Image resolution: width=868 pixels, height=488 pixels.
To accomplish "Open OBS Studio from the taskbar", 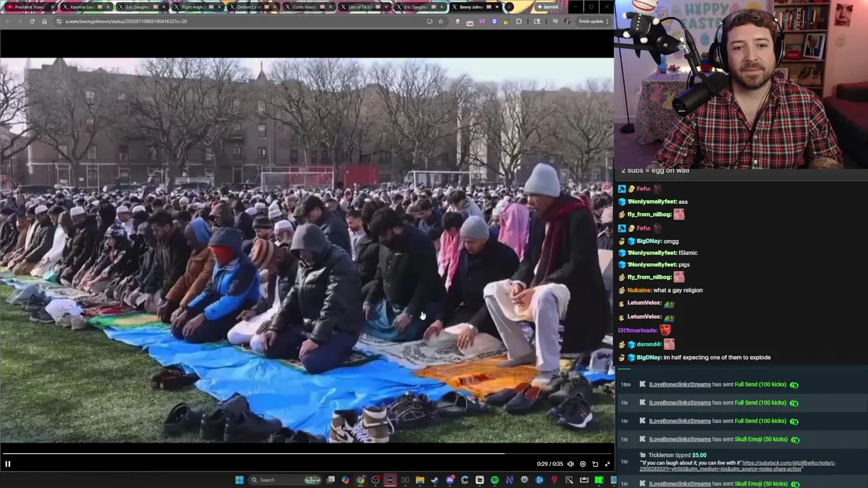I will pyautogui.click(x=376, y=480).
